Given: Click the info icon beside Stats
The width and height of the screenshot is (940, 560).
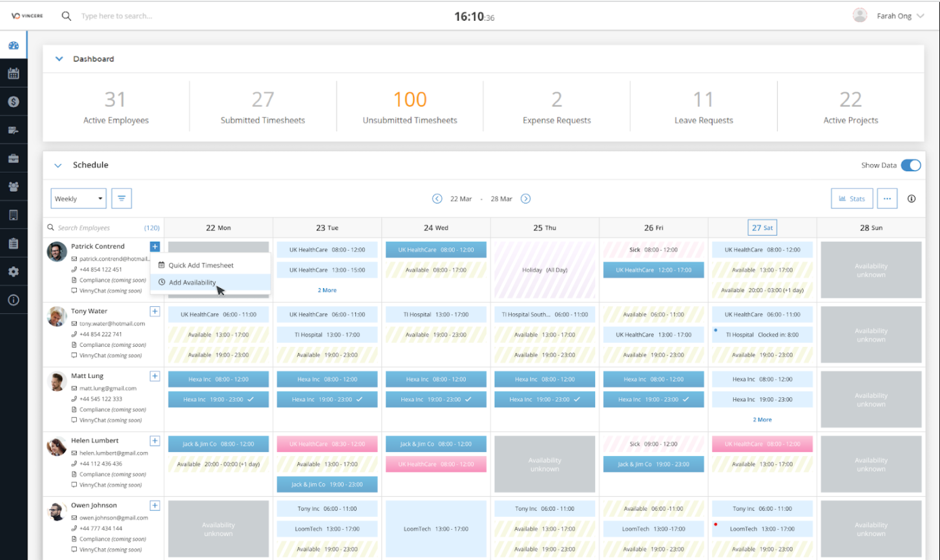Looking at the screenshot, I should click(911, 198).
